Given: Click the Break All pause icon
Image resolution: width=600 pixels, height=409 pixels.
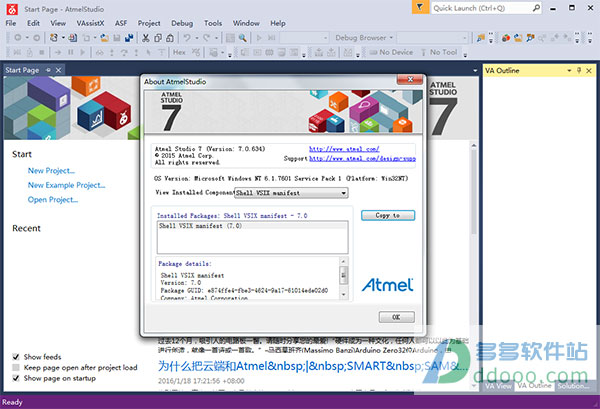Looking at the screenshot, I should tap(70, 52).
